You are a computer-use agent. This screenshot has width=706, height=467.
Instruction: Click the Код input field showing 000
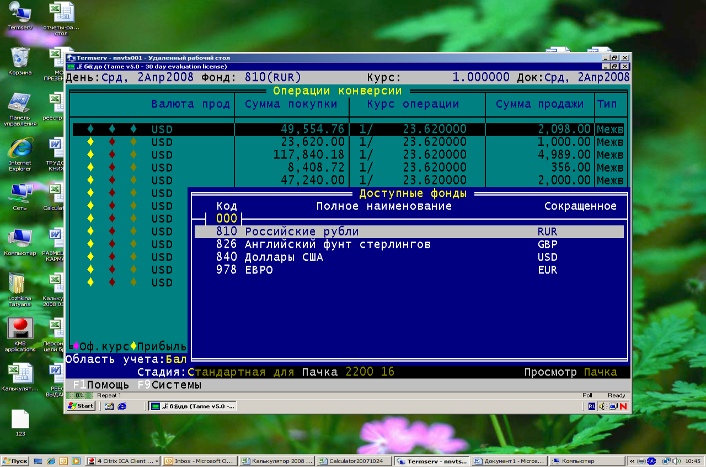coord(227,218)
